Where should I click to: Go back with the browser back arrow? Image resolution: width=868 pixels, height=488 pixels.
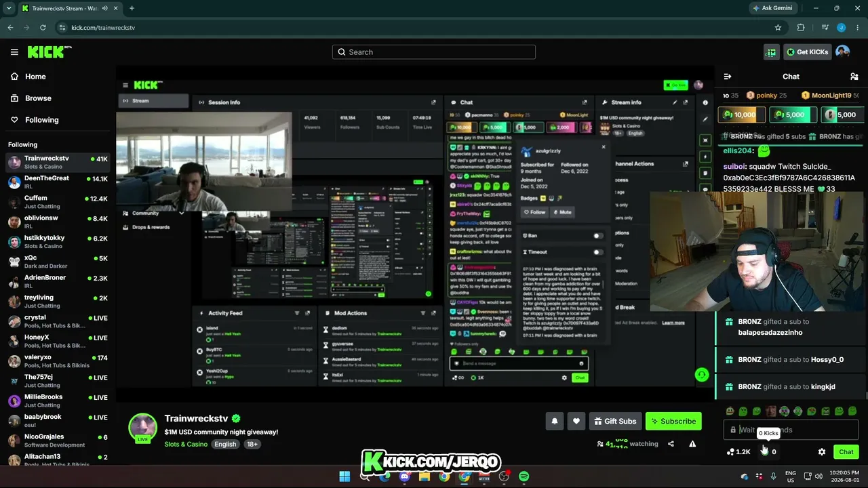(x=10, y=27)
